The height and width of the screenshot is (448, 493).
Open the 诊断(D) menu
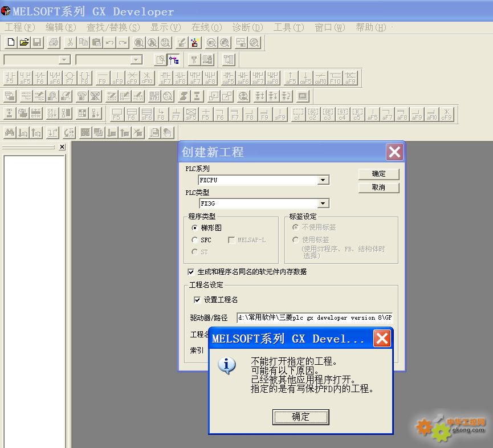click(x=247, y=28)
